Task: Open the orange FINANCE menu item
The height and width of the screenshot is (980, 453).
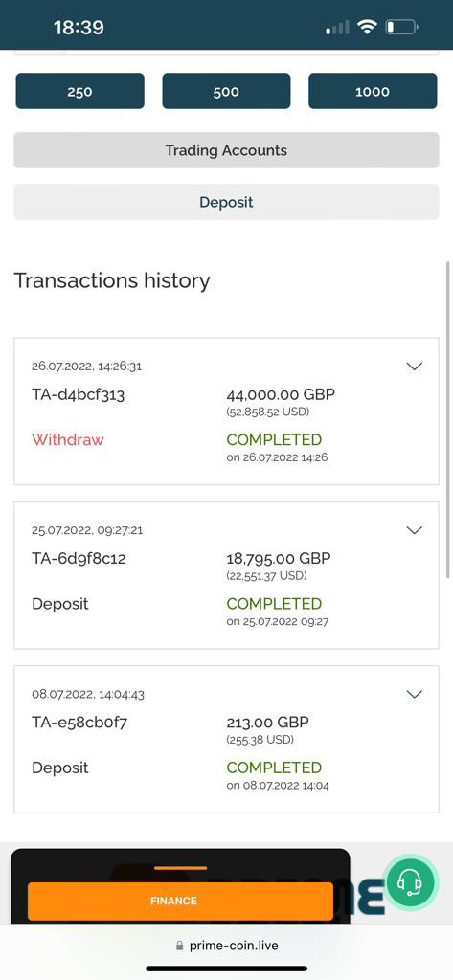Action: [180, 901]
